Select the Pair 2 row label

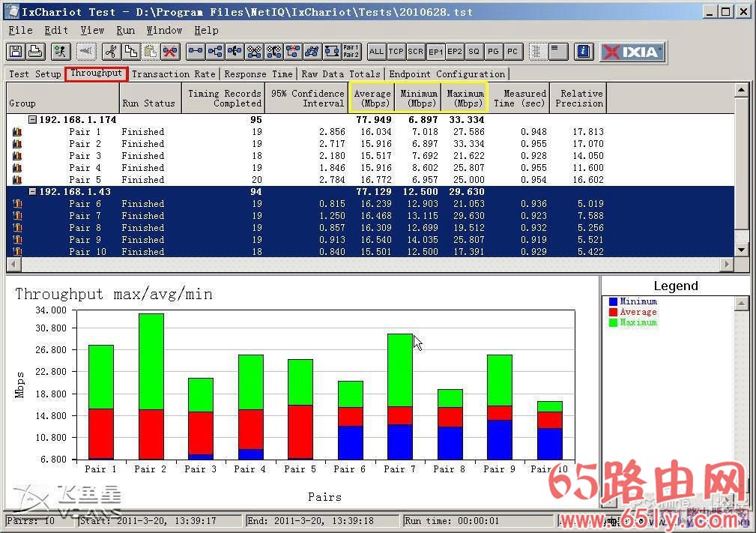pyautogui.click(x=85, y=144)
